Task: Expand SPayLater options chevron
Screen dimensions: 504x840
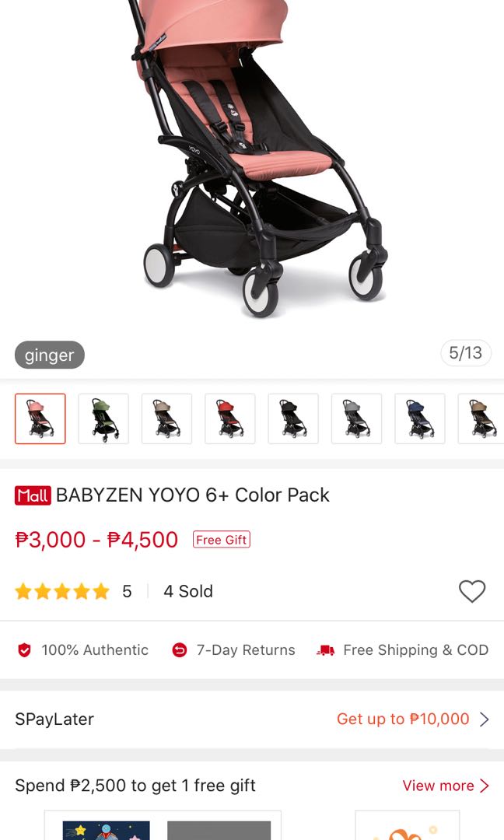Action: point(485,719)
